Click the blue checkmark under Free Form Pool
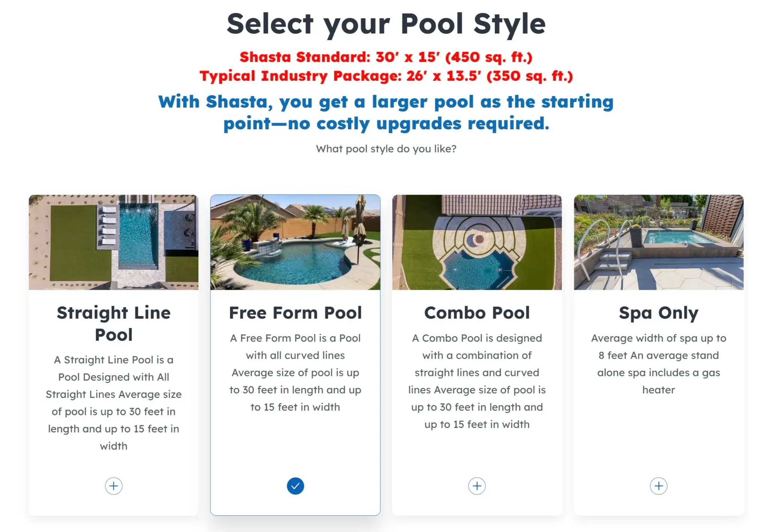This screenshot has height=532, width=780. tap(295, 485)
